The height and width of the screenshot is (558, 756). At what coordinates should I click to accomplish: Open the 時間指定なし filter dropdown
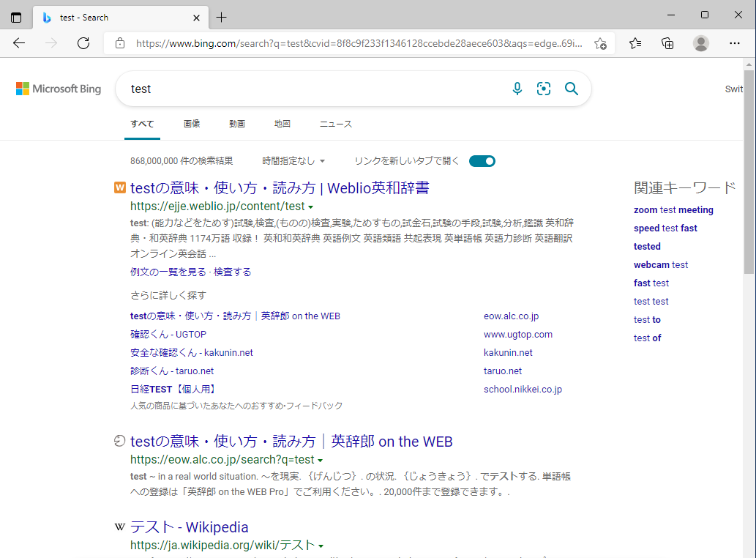tap(293, 160)
